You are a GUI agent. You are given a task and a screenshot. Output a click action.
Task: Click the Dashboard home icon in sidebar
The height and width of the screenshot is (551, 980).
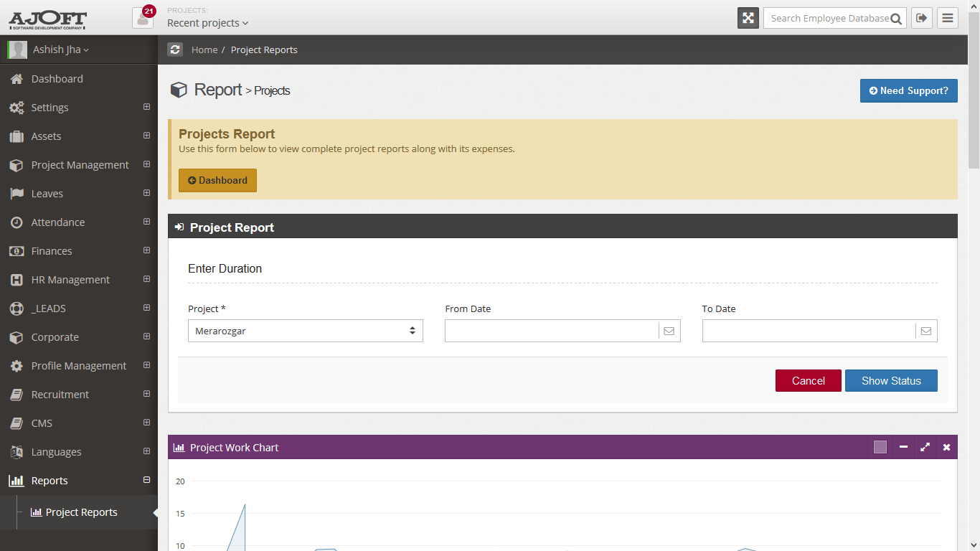pos(17,79)
